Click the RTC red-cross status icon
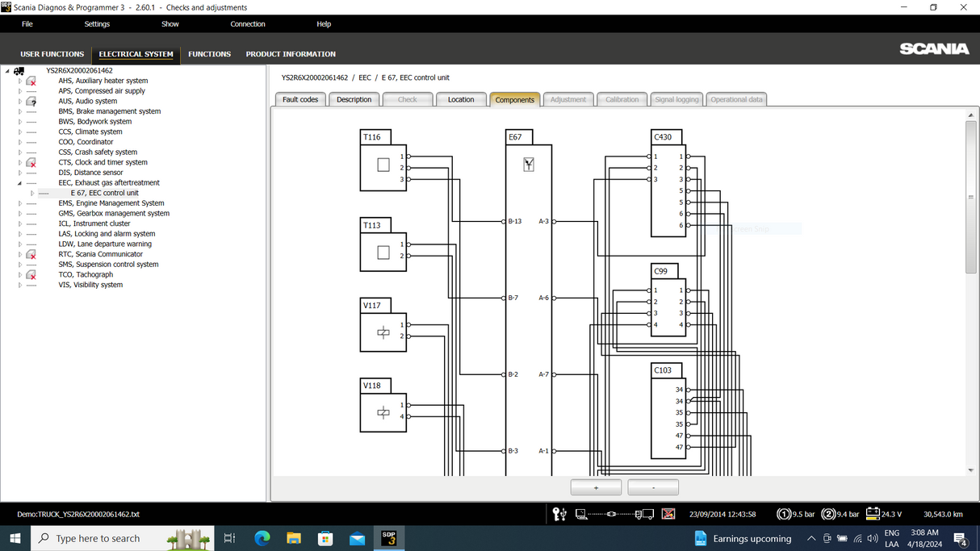 [31, 254]
